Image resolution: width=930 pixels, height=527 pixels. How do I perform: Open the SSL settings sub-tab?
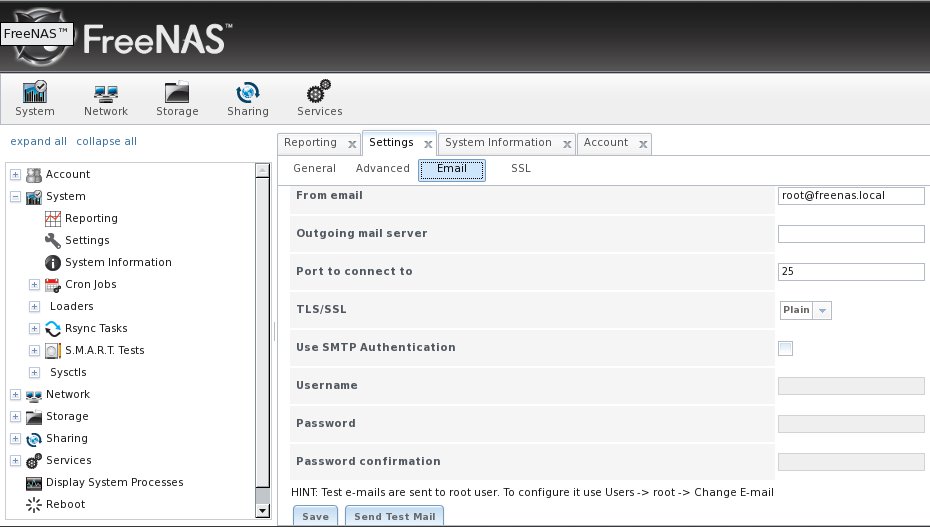click(521, 168)
